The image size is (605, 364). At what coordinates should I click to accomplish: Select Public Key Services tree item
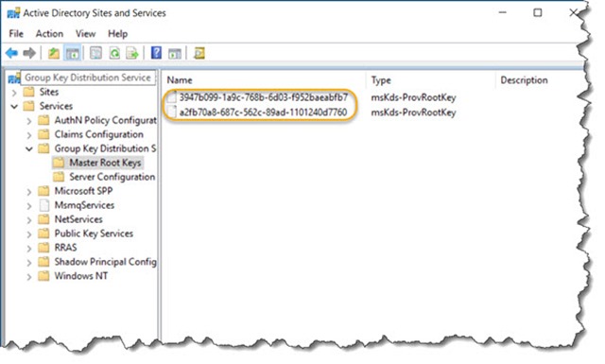(94, 234)
